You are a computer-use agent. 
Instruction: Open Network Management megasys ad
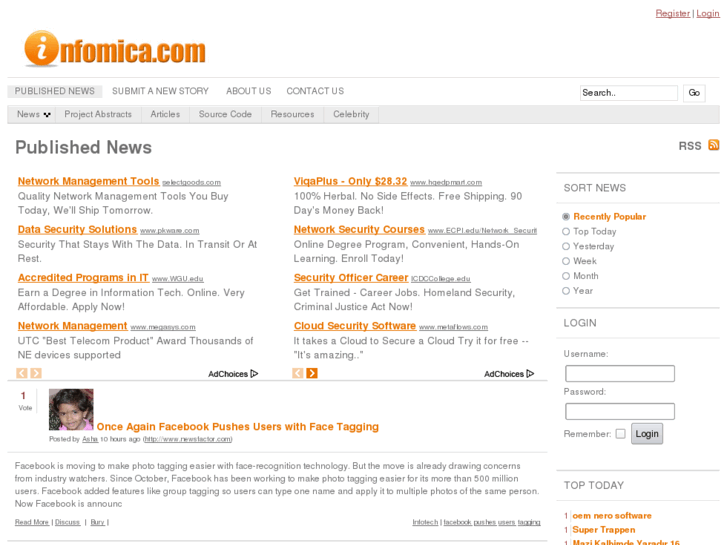[x=72, y=326]
